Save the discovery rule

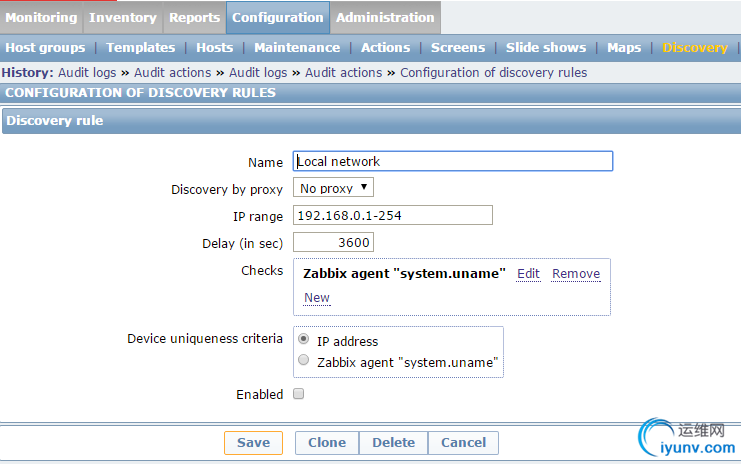coord(253,442)
